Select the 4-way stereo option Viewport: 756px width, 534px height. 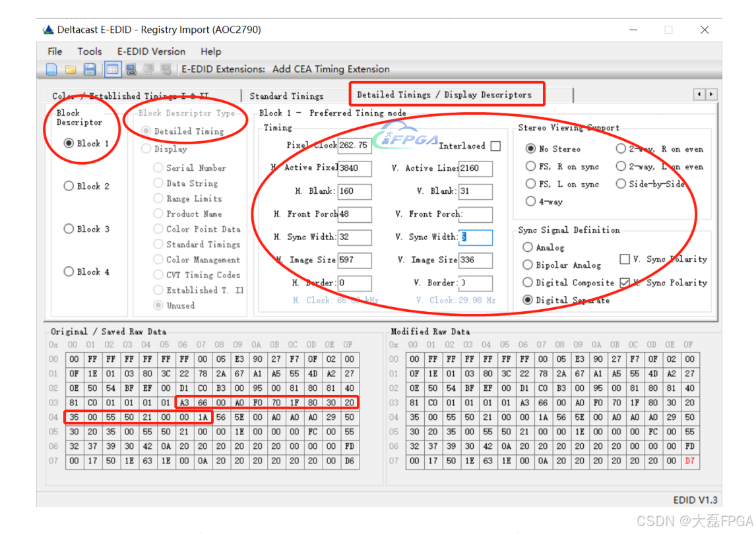pyautogui.click(x=531, y=202)
